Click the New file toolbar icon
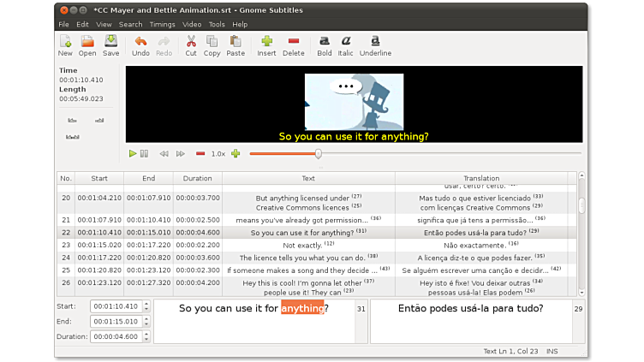The image size is (644, 362). coord(65,45)
